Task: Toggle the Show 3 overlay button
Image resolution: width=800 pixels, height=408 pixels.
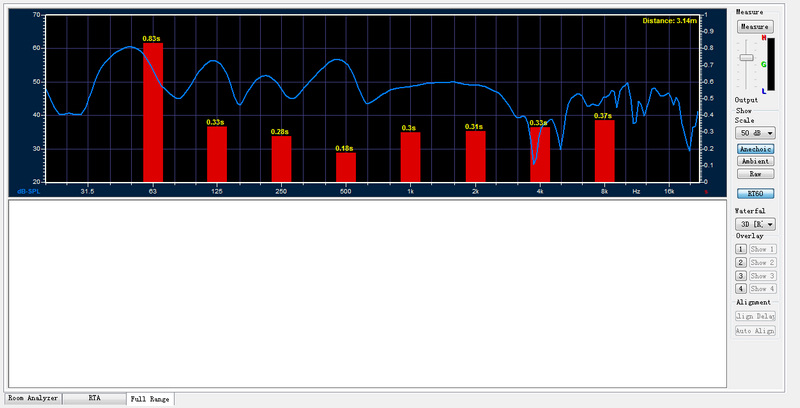Action: tap(762, 276)
